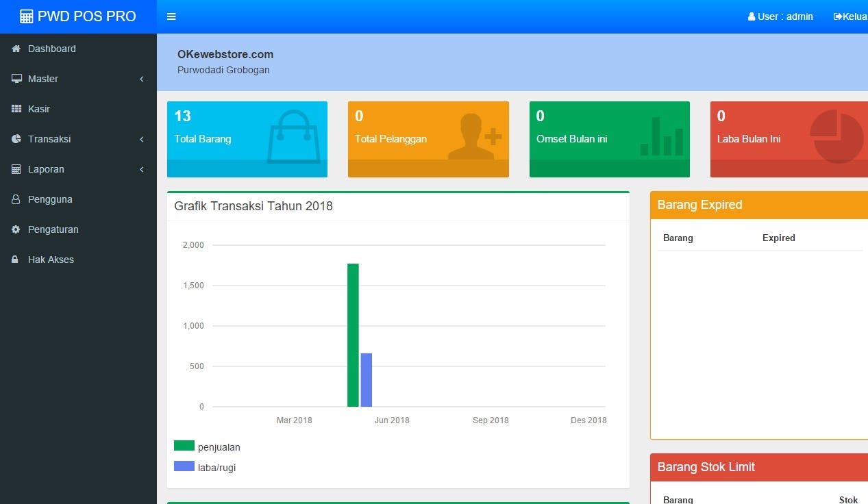Open the Total Barang card footer
The image size is (868, 504).
coord(247,168)
